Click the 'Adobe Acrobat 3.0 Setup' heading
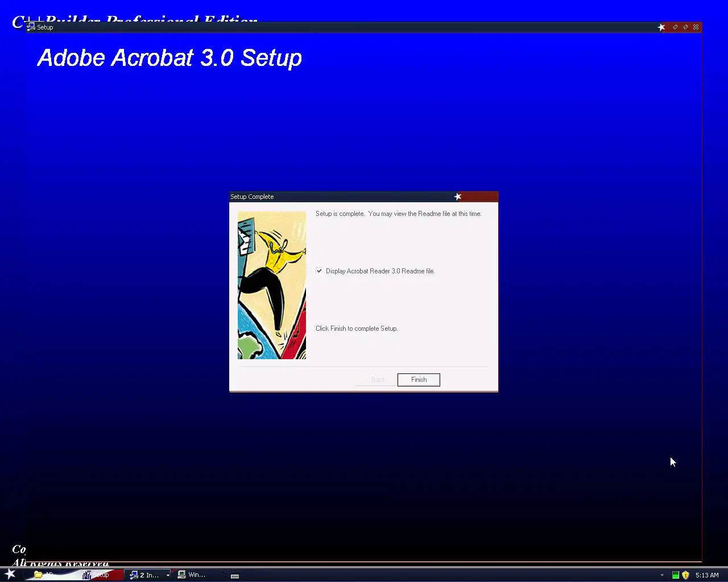 tap(169, 58)
